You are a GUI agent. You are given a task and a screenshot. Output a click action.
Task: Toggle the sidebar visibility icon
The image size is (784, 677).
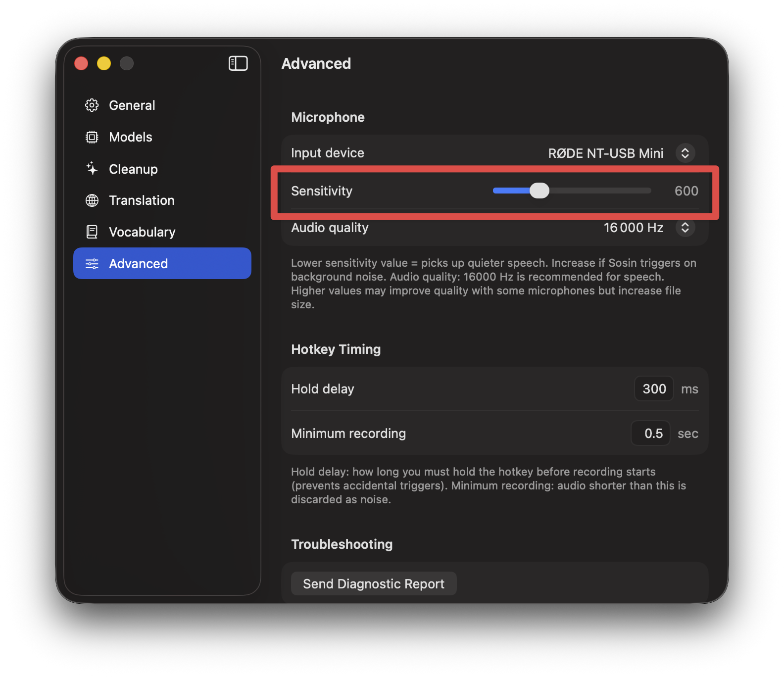click(238, 63)
